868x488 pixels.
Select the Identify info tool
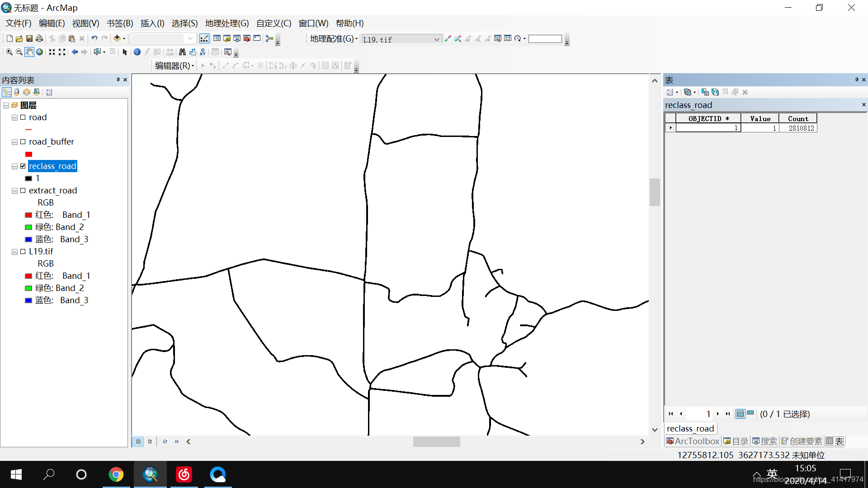(137, 52)
